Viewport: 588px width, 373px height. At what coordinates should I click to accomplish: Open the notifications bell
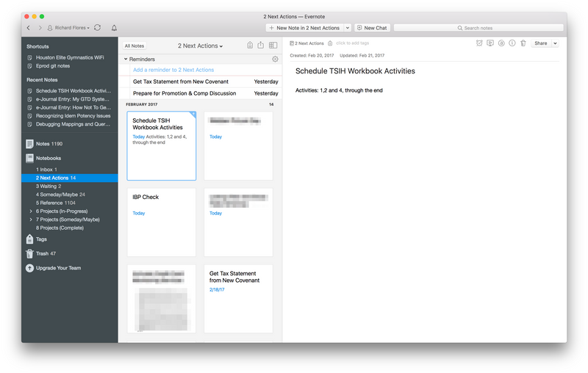114,28
